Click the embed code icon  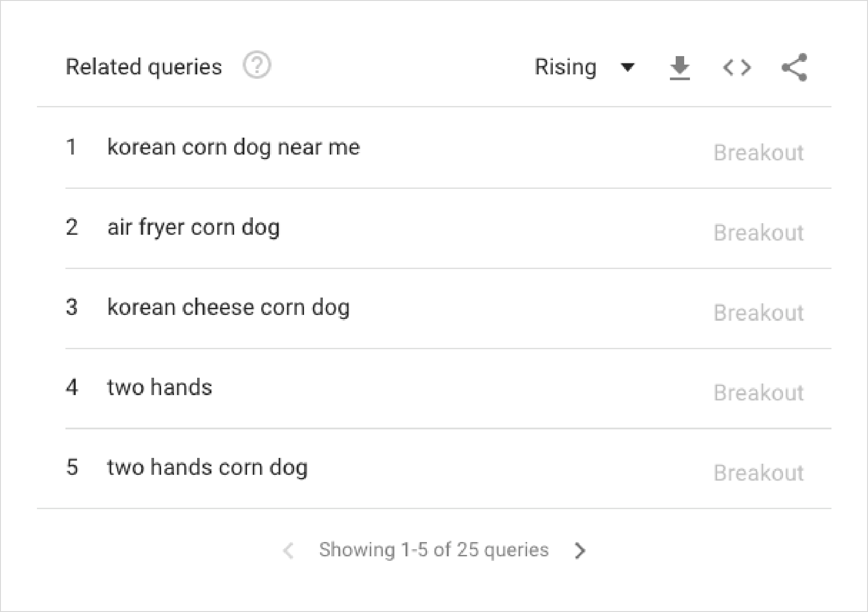click(x=737, y=68)
